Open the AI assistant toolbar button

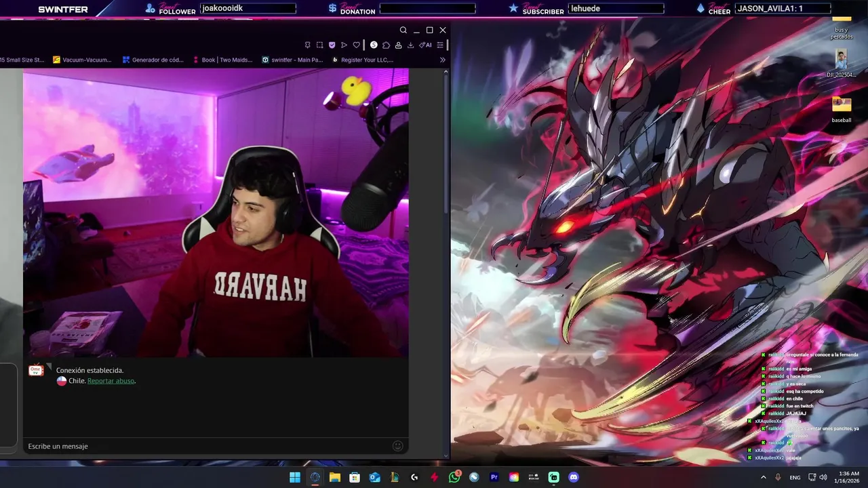point(425,45)
